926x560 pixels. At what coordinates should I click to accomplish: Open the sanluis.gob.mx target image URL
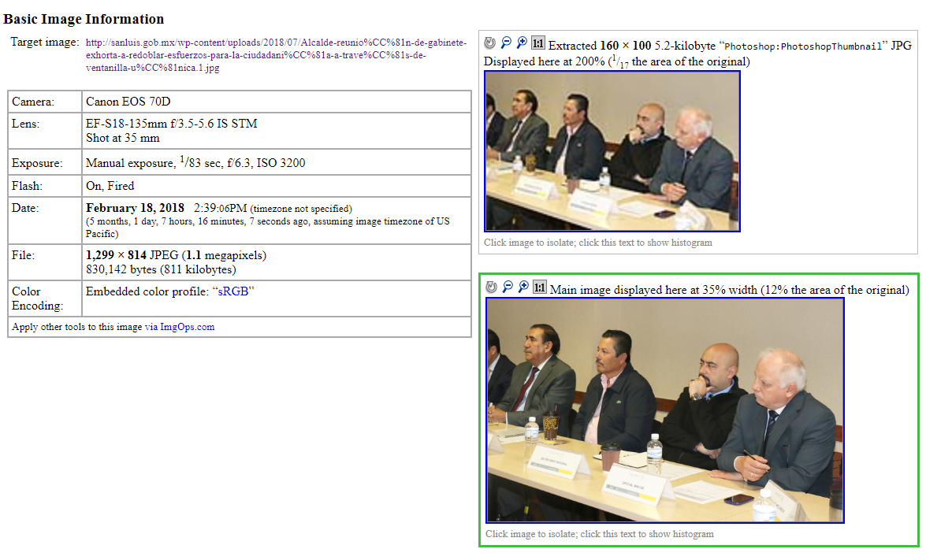pyautogui.click(x=276, y=55)
